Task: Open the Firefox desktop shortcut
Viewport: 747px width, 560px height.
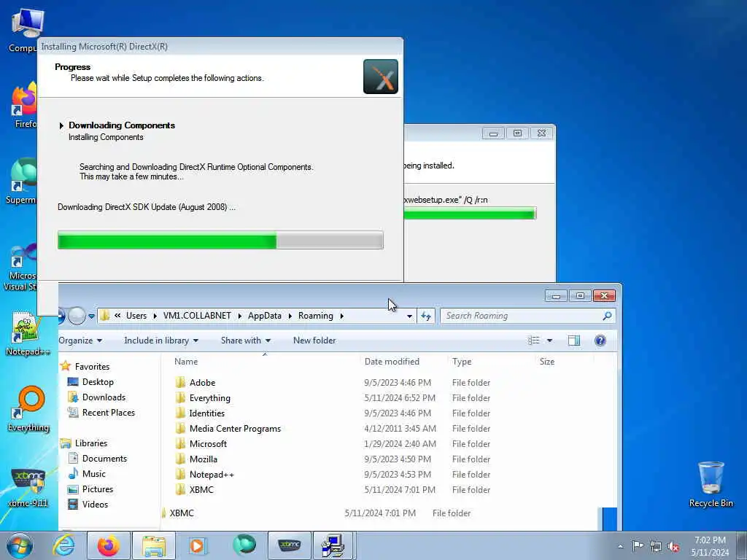Action: 25,105
